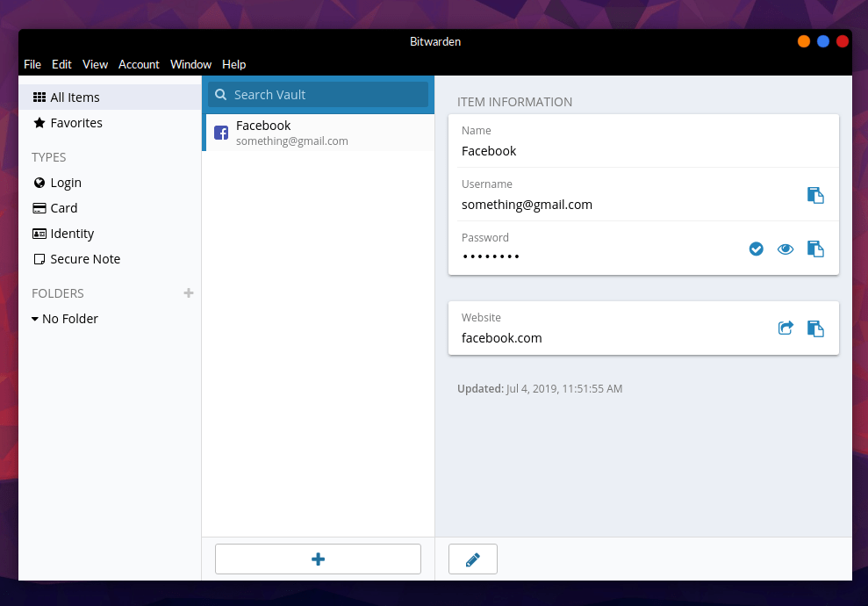Toggle password visibility eye icon

coord(785,249)
